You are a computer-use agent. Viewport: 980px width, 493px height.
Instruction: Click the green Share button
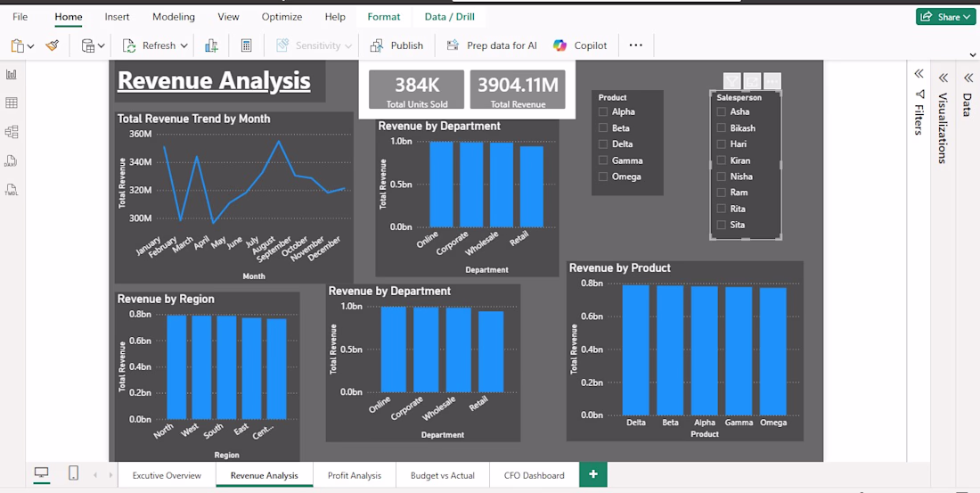pyautogui.click(x=946, y=17)
